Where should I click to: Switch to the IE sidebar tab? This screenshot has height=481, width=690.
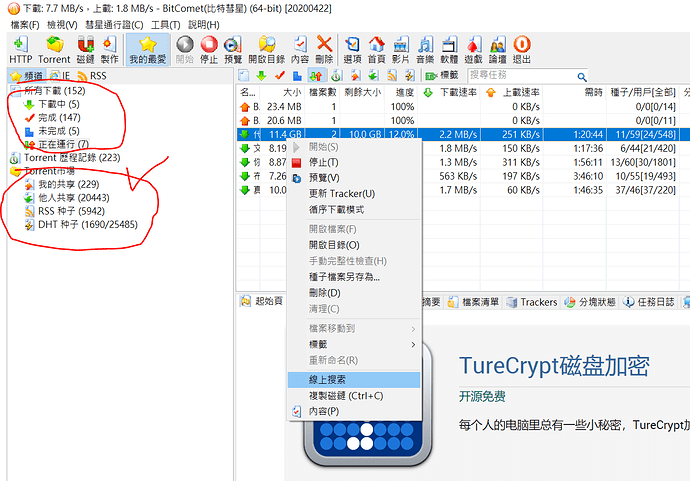(x=60, y=76)
